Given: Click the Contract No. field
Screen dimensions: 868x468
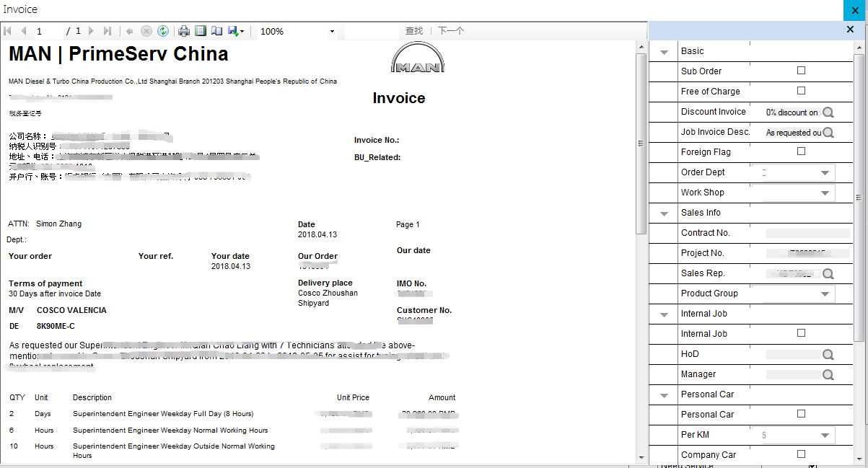Looking at the screenshot, I should [x=807, y=233].
